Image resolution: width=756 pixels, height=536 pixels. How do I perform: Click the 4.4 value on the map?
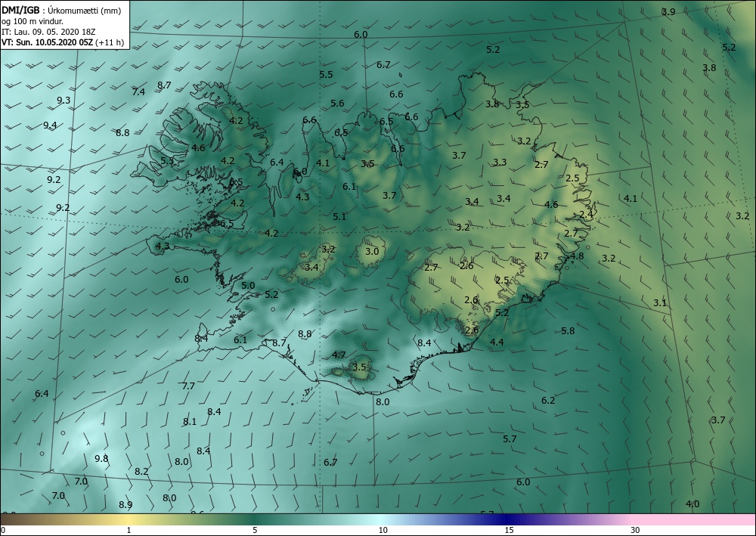pyautogui.click(x=497, y=342)
